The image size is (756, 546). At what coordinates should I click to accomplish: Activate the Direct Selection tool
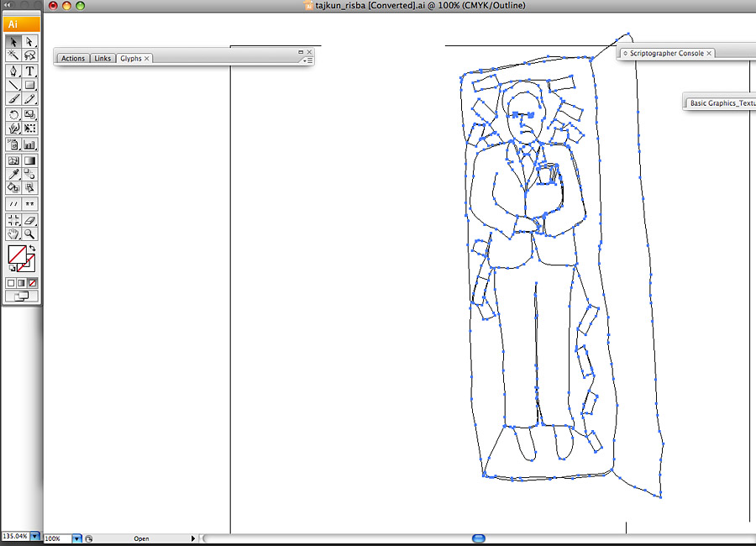29,41
